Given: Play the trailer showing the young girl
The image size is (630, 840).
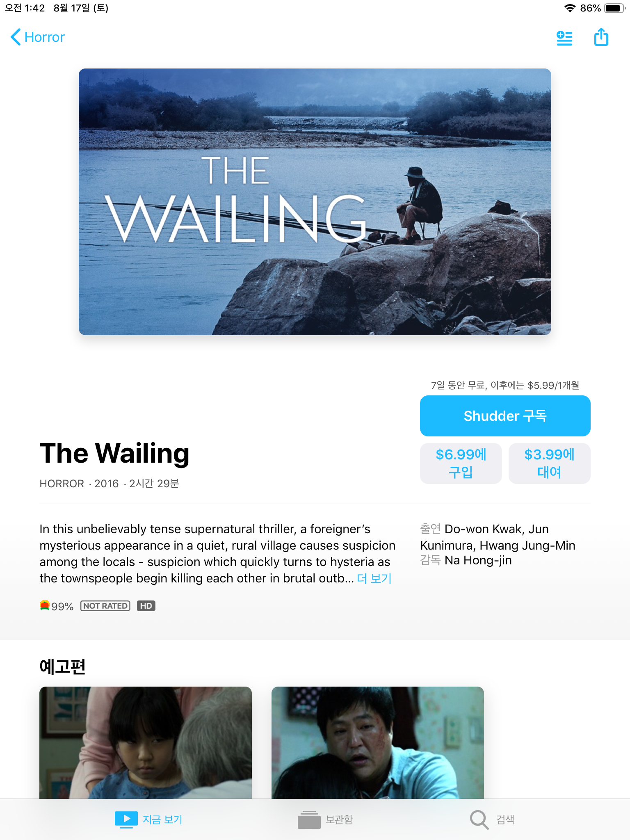Looking at the screenshot, I should click(x=146, y=742).
